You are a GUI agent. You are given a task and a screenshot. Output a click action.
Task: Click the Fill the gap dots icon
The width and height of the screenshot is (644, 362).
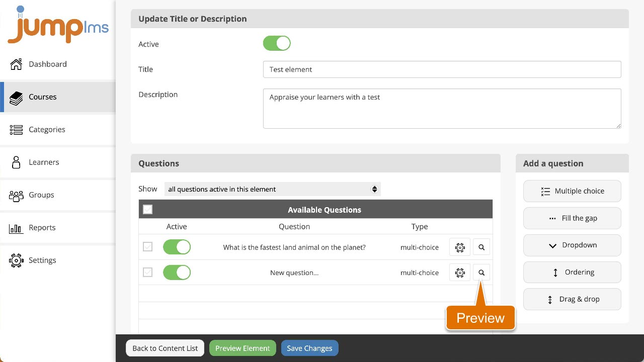tap(552, 219)
